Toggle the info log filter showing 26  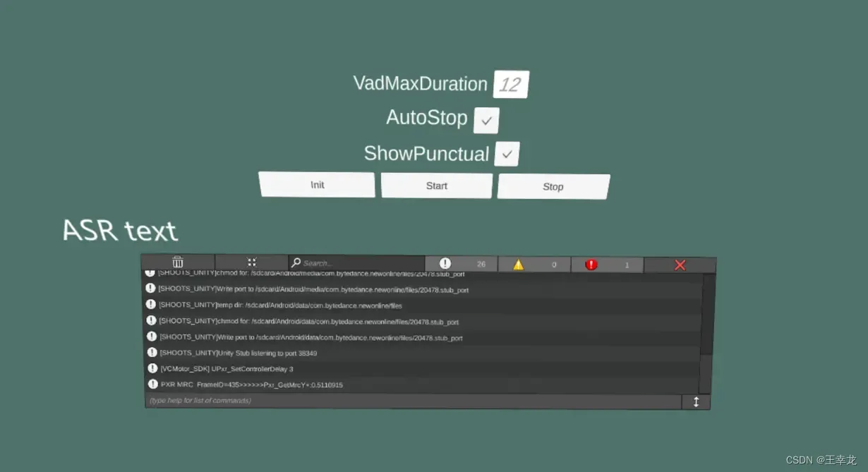click(x=462, y=264)
